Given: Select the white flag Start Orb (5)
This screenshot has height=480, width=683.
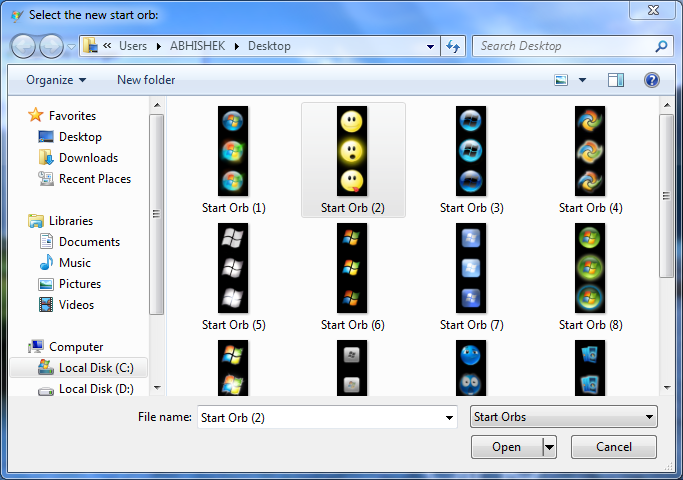Looking at the screenshot, I should pos(233,268).
